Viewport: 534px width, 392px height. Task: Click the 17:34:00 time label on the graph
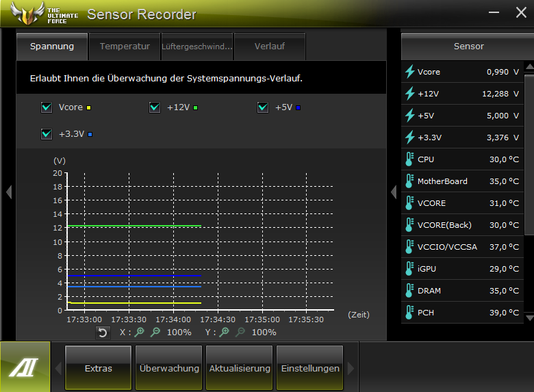coord(173,319)
